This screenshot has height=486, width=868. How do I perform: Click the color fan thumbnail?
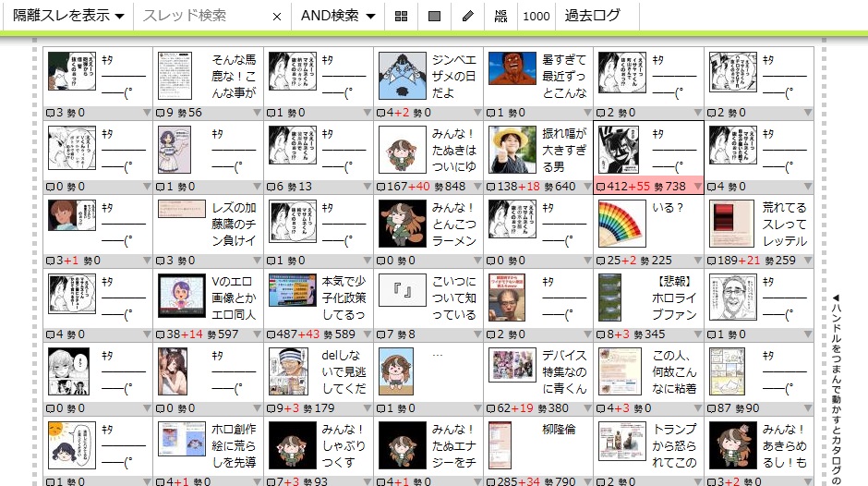pyautogui.click(x=622, y=223)
